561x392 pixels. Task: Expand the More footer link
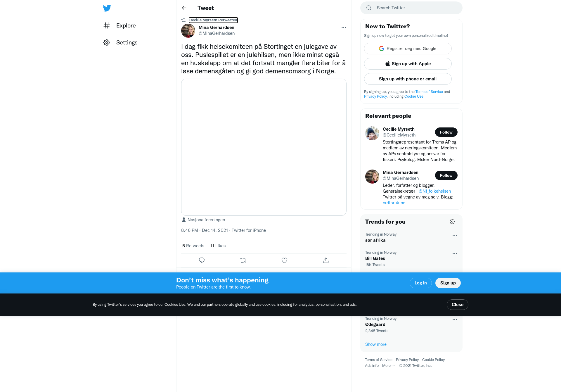388,366
